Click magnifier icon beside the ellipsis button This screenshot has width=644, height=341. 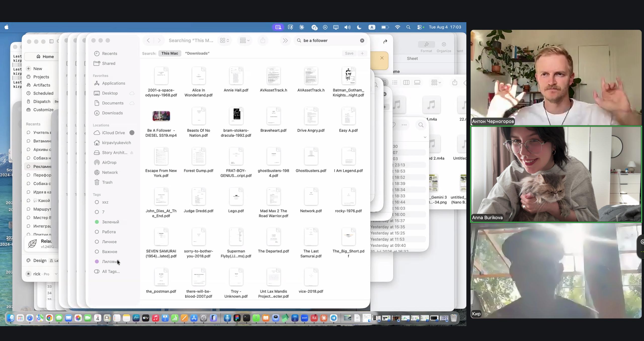[x=421, y=125]
